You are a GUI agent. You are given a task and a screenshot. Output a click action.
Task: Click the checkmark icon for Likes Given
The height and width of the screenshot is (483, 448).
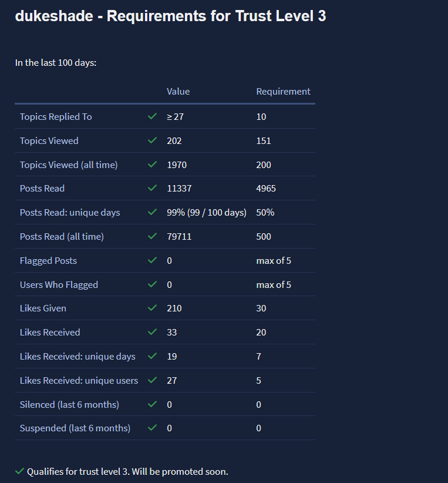pyautogui.click(x=153, y=308)
